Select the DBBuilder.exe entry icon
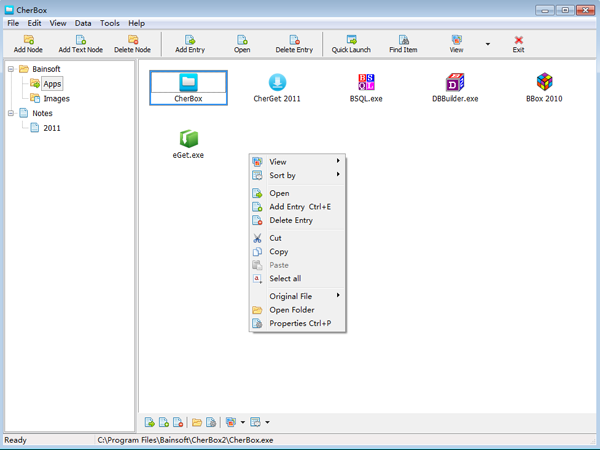 click(455, 82)
